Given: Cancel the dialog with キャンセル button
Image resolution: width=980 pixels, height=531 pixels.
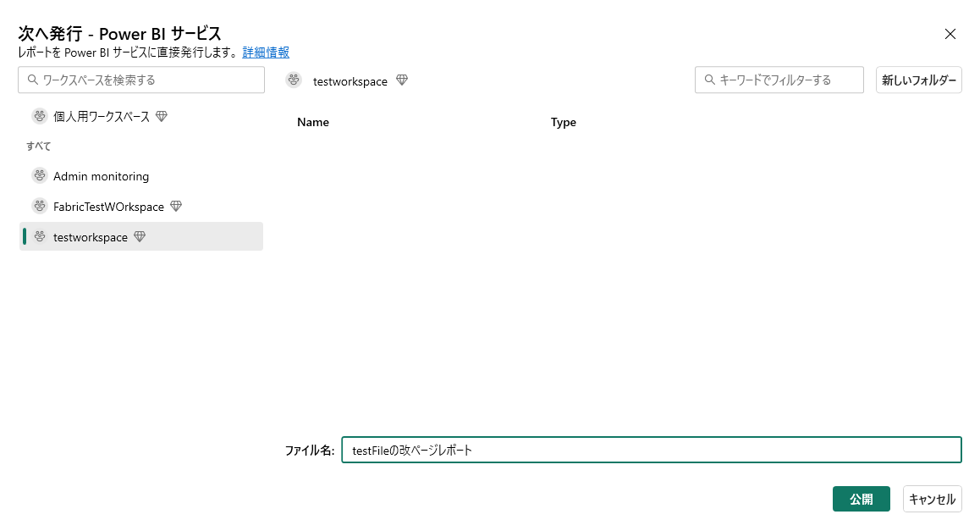Looking at the screenshot, I should click(932, 499).
